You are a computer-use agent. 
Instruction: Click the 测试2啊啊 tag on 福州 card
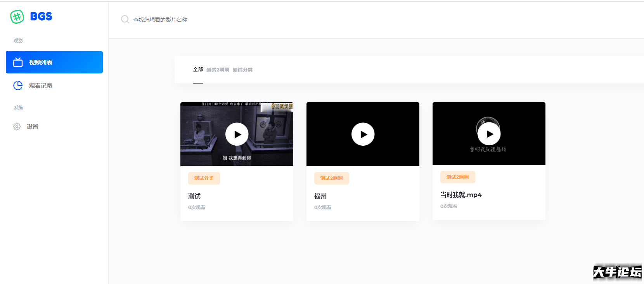coord(332,178)
